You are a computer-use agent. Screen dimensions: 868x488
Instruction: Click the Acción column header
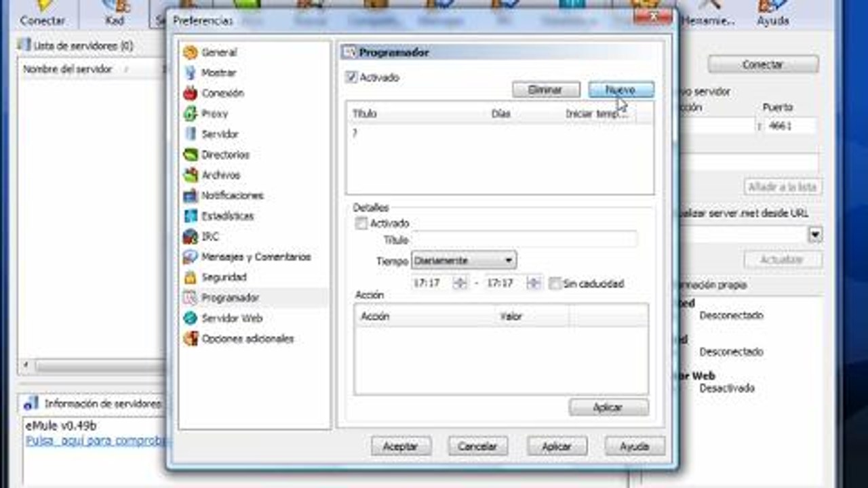425,317
